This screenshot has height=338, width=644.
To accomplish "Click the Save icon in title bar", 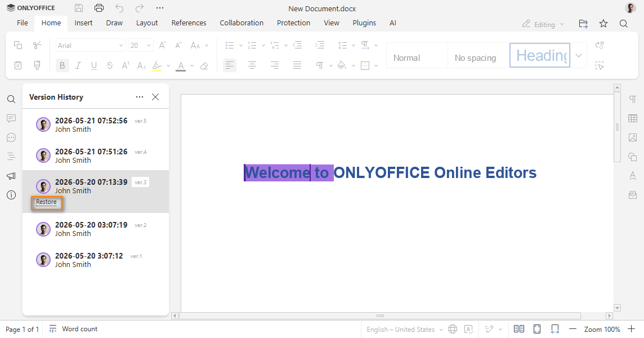I will (79, 8).
